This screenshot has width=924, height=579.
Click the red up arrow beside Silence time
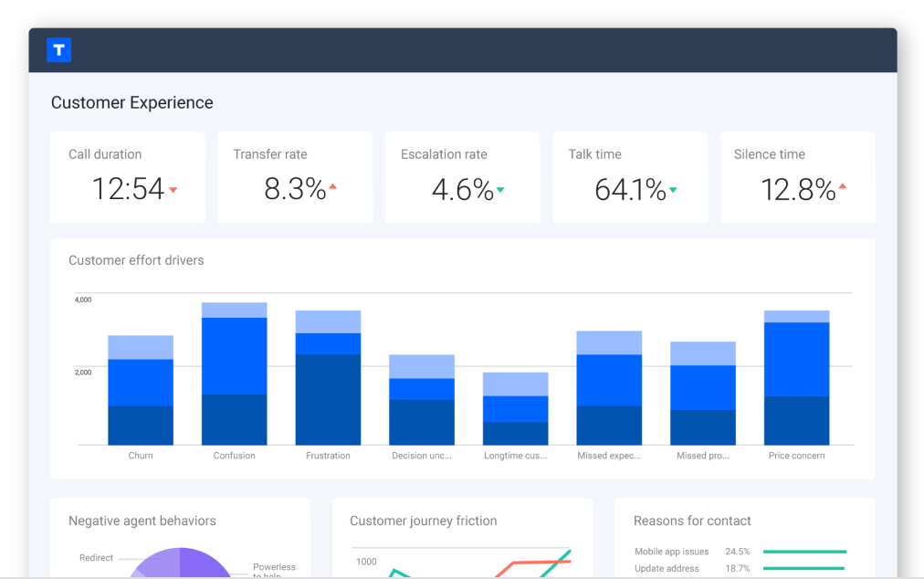[x=843, y=186]
